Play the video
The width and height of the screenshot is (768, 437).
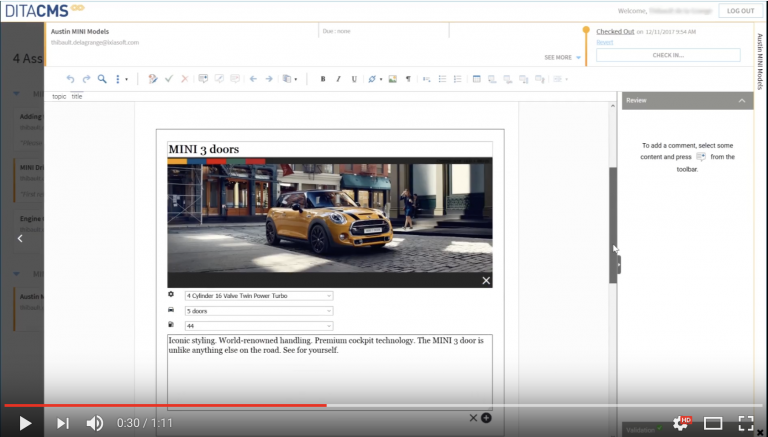24,423
